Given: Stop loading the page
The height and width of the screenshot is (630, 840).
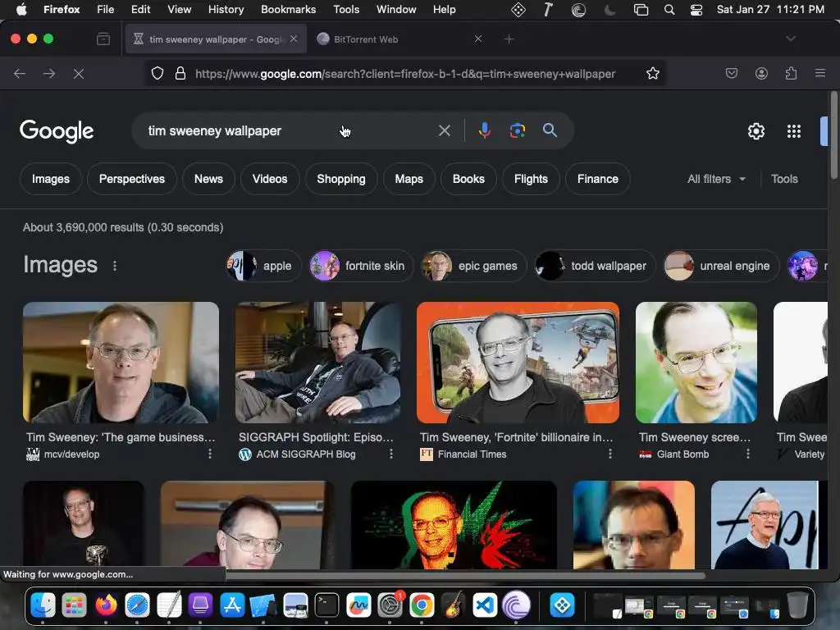Looking at the screenshot, I should 79,73.
